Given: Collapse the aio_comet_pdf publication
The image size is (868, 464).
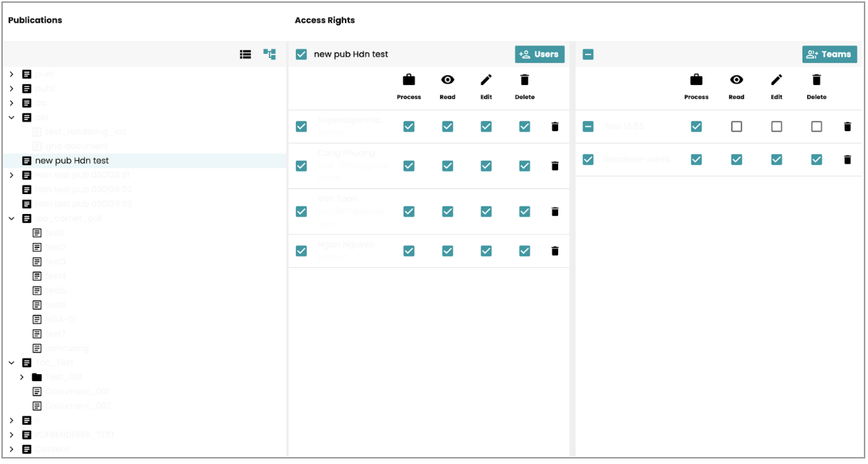Looking at the screenshot, I should pos(12,218).
